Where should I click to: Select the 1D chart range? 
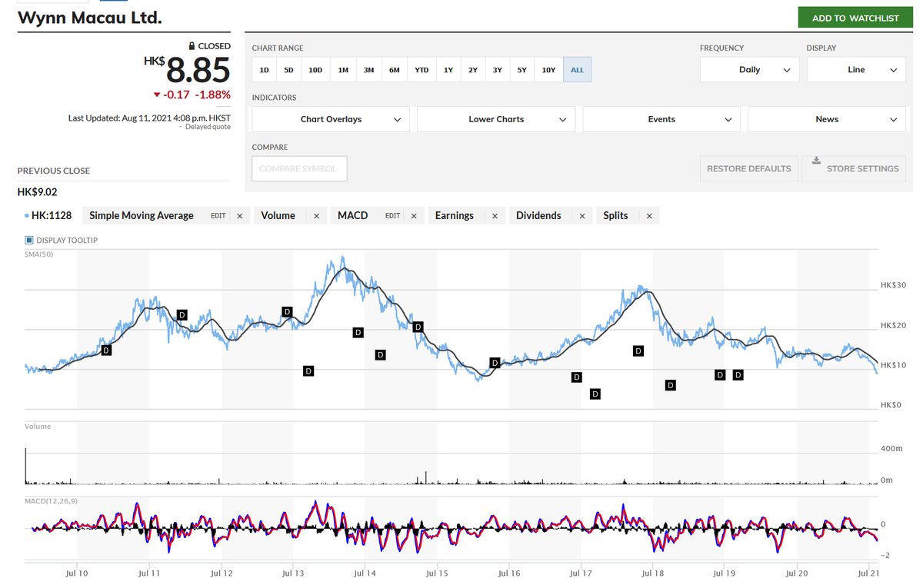point(264,70)
